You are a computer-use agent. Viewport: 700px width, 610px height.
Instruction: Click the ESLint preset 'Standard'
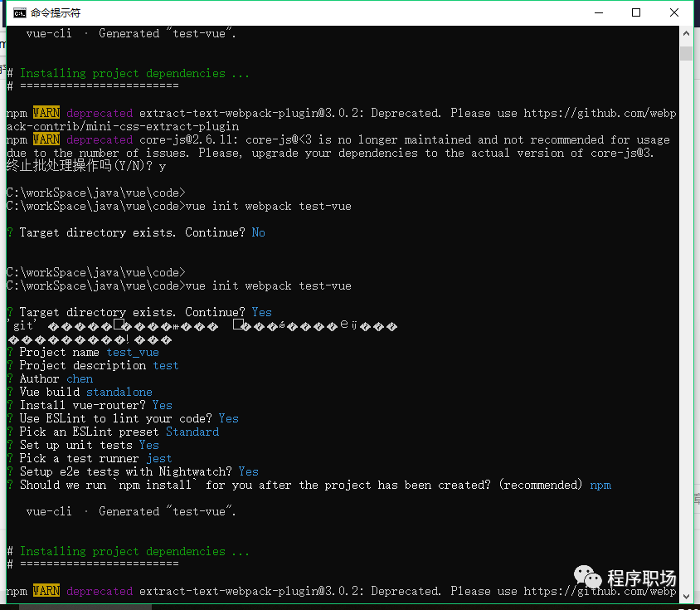(x=192, y=432)
